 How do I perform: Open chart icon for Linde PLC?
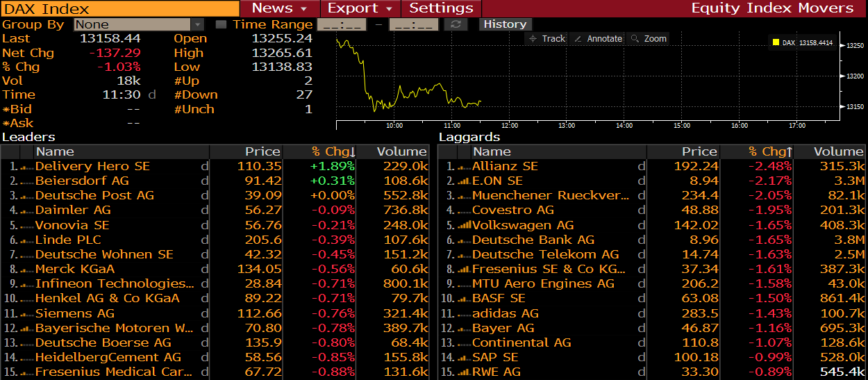click(x=27, y=240)
